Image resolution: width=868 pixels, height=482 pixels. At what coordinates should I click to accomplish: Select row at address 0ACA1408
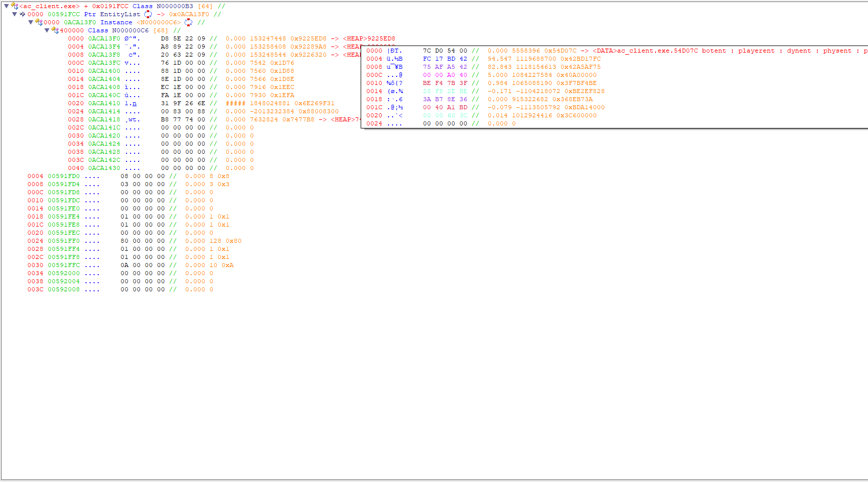(x=181, y=87)
